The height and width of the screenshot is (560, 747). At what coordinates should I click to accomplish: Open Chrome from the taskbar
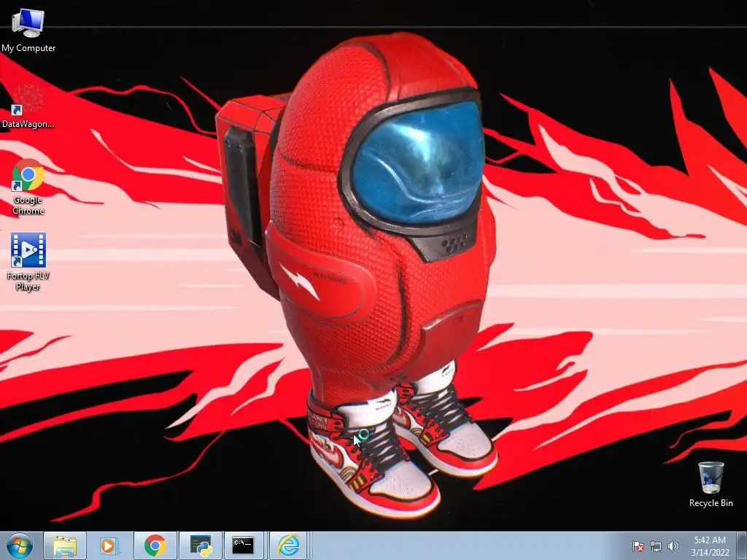[155, 545]
